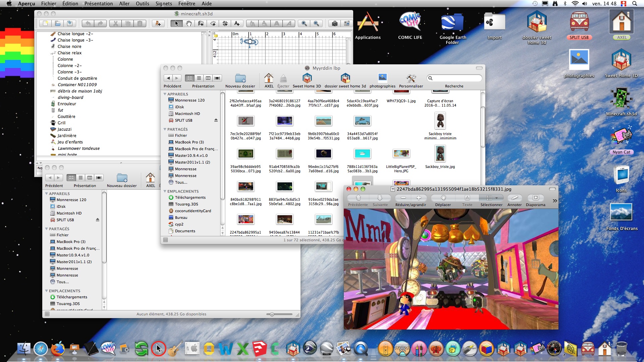This screenshot has width=644, height=362.
Task: Click toolbar overflow chevron in Aperçu window
Action: point(555,201)
